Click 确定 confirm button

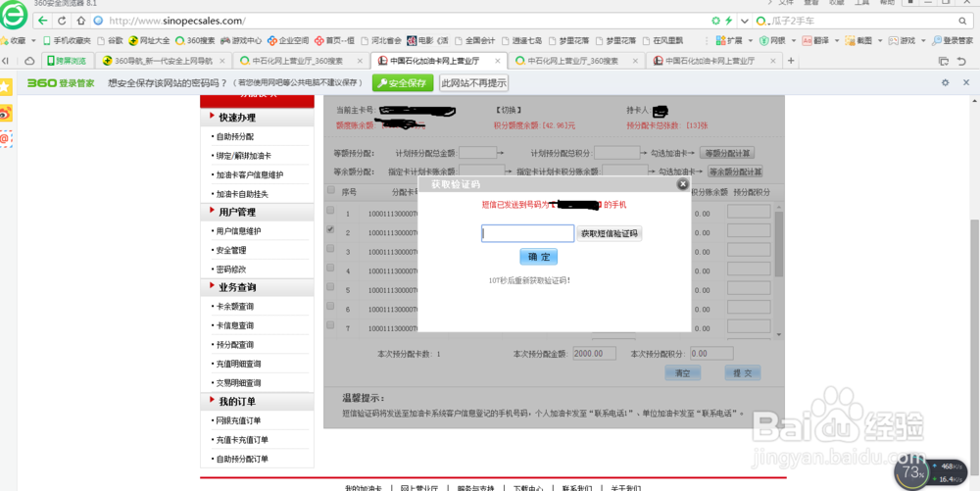click(539, 257)
